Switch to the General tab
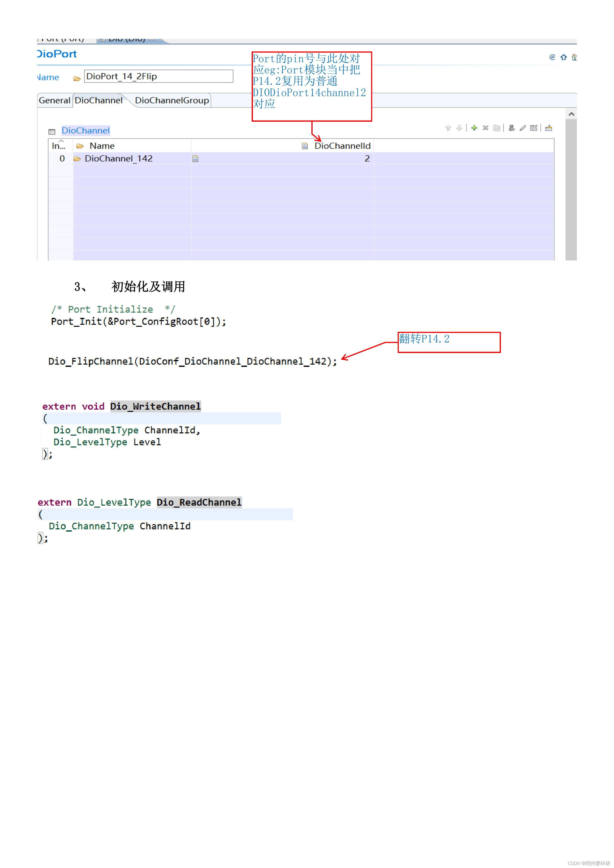Viewport: 614px width, 868px height. pos(54,101)
